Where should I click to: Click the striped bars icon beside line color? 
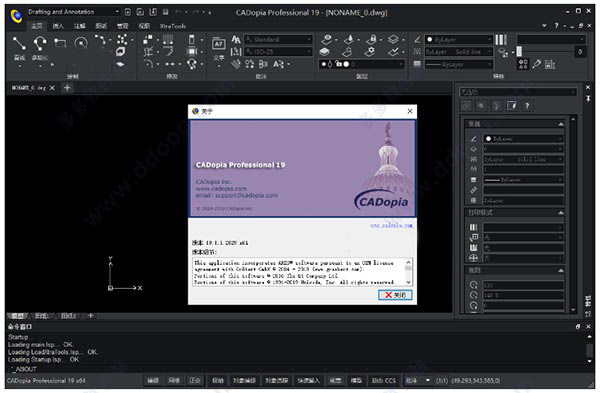(x=501, y=39)
